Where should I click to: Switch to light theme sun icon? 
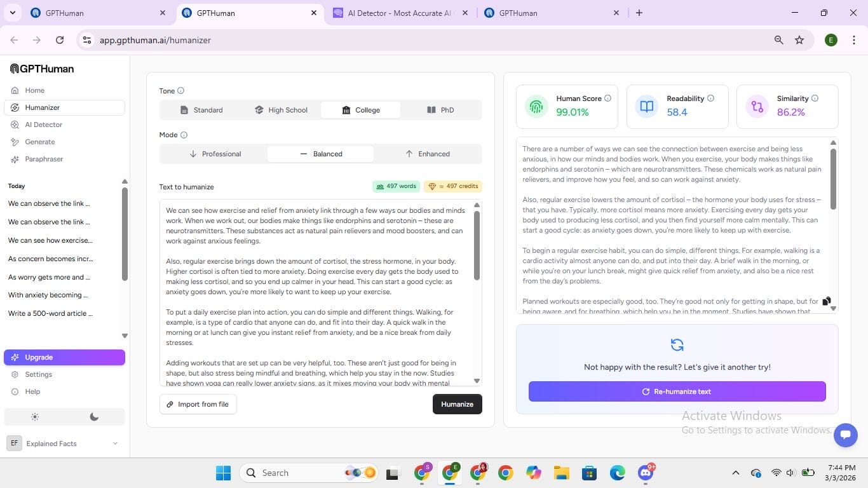point(34,417)
